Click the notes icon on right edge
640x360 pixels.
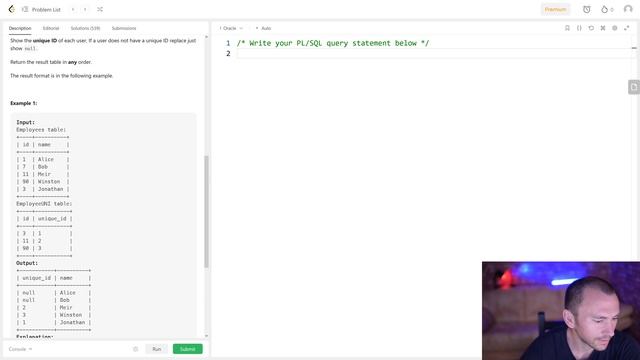(634, 87)
